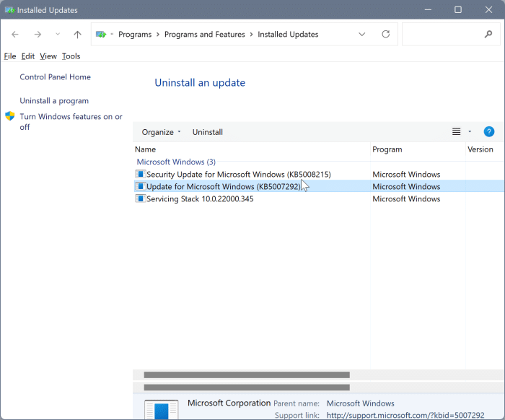Open Control Panel Home link
This screenshot has width=505, height=420.
coord(55,76)
